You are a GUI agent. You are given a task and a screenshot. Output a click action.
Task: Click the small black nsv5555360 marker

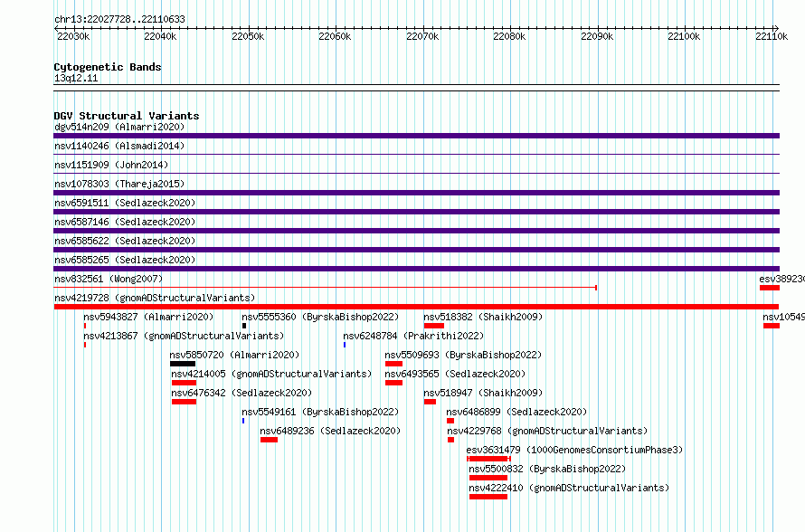[244, 326]
